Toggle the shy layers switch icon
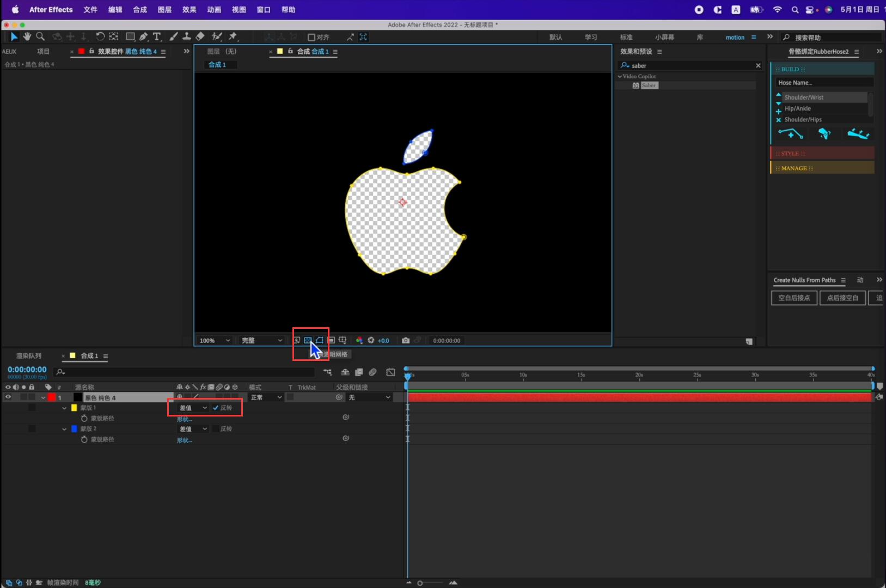 345,372
